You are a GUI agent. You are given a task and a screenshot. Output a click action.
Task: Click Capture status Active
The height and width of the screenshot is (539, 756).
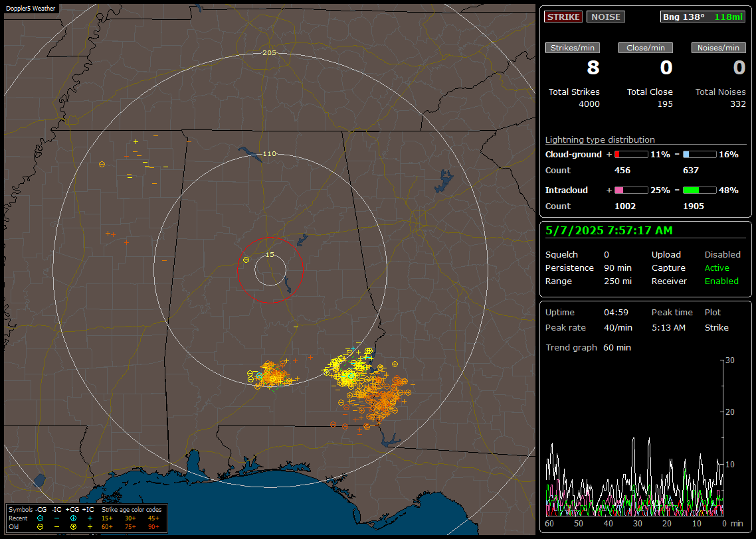click(x=717, y=268)
